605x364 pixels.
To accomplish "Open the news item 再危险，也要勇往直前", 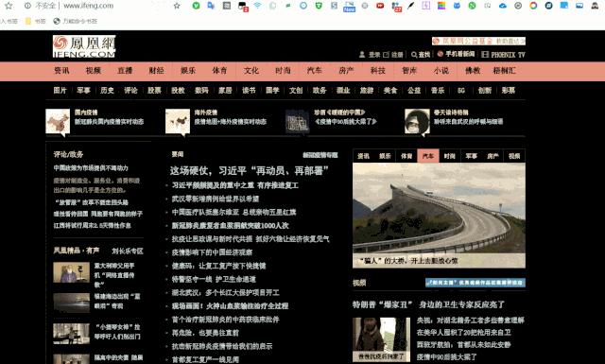I will [x=205, y=333].
